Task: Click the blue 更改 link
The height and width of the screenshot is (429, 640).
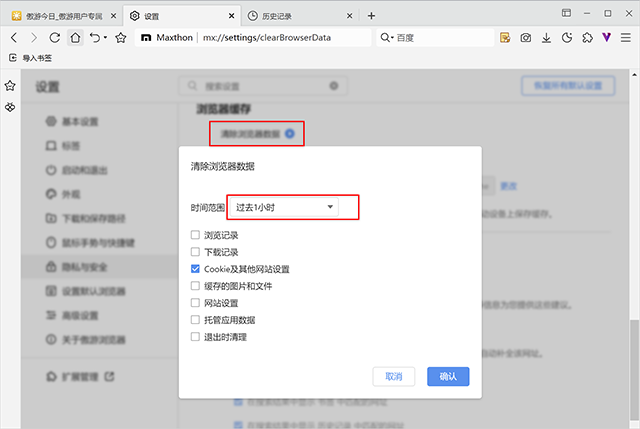Action: pos(509,186)
